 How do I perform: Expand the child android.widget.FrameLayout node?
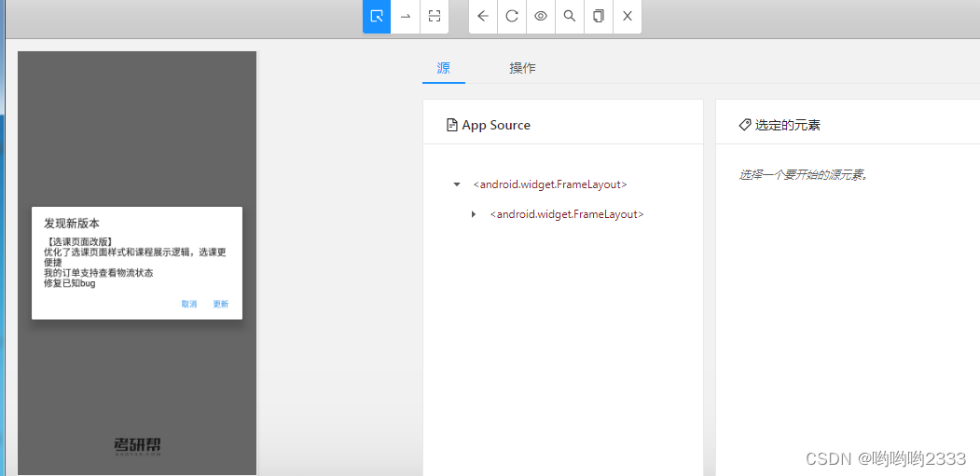tap(473, 214)
